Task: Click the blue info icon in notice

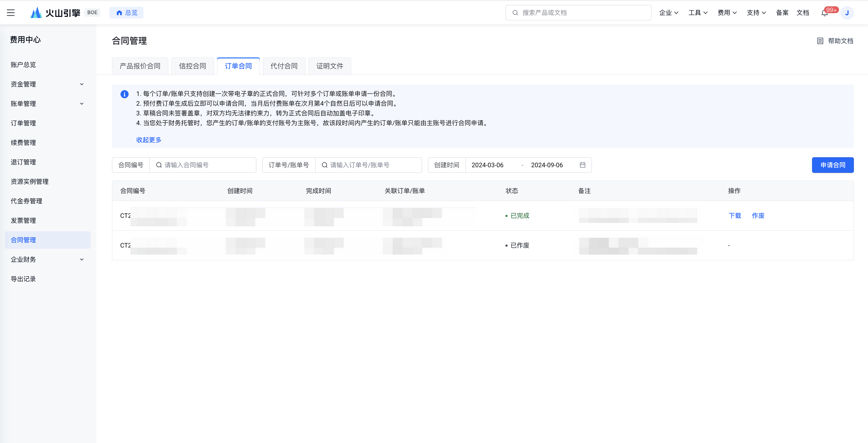Action: click(x=124, y=94)
